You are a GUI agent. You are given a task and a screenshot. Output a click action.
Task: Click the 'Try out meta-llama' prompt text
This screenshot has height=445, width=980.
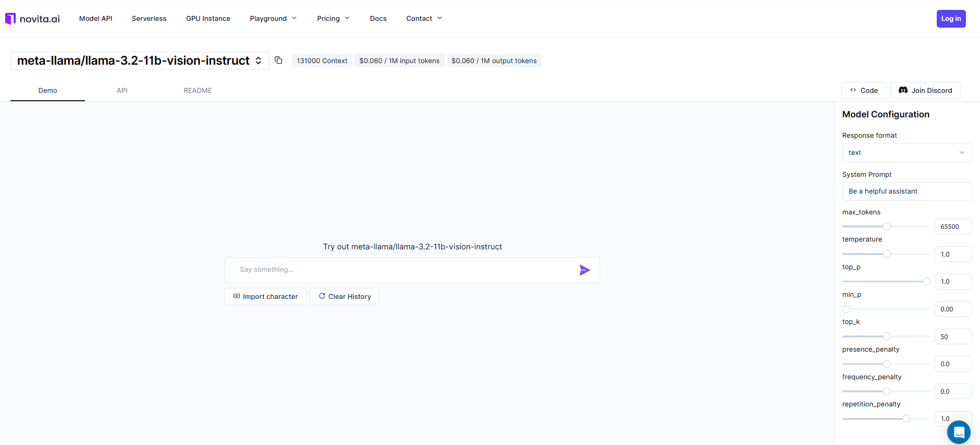click(x=412, y=247)
